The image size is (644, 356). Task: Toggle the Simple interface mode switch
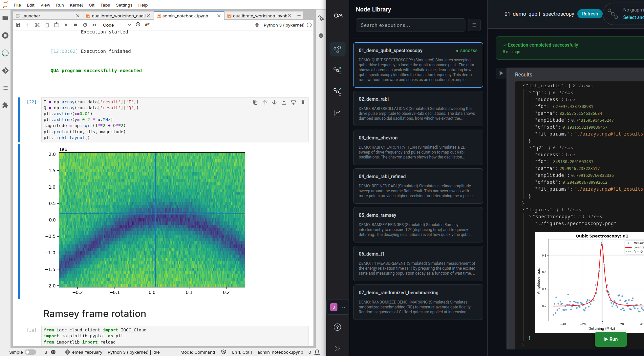coord(30,352)
